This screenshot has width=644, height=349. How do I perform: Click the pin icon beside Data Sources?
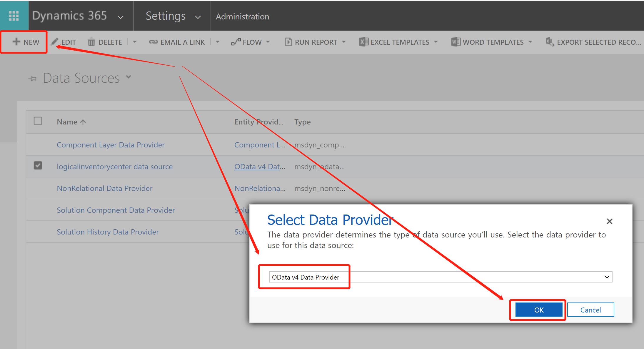(32, 79)
